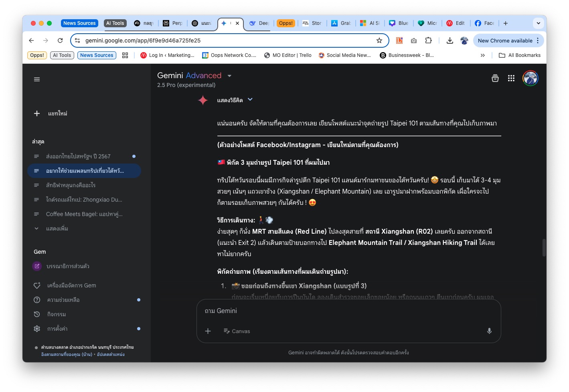Close the active Gemini tab
This screenshot has height=392, width=569.
(x=237, y=23)
